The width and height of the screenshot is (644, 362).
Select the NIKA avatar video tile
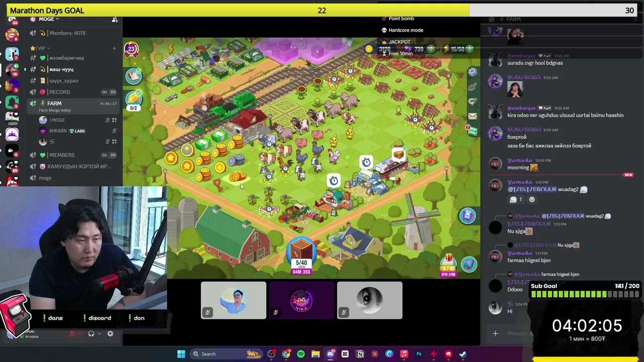[x=301, y=300]
